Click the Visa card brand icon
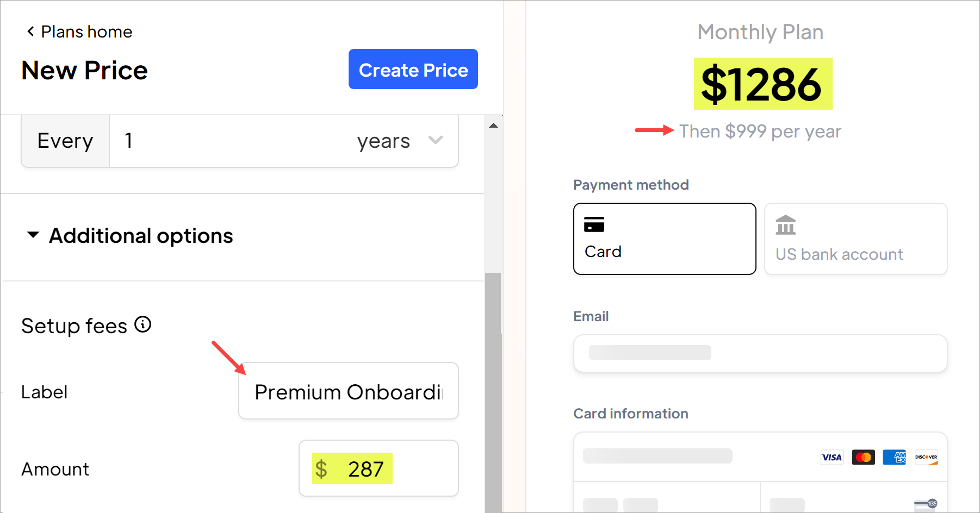This screenshot has height=513, width=980. pyautogui.click(x=831, y=457)
